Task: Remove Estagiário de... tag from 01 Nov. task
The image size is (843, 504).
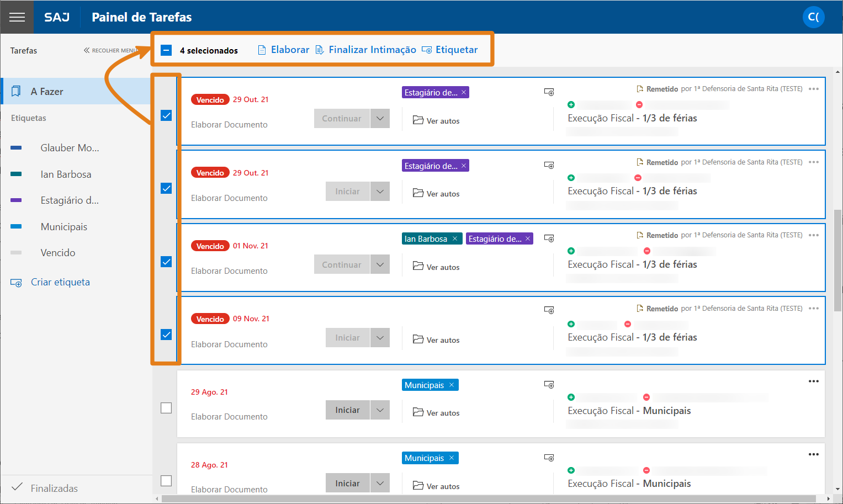Action: coord(528,238)
